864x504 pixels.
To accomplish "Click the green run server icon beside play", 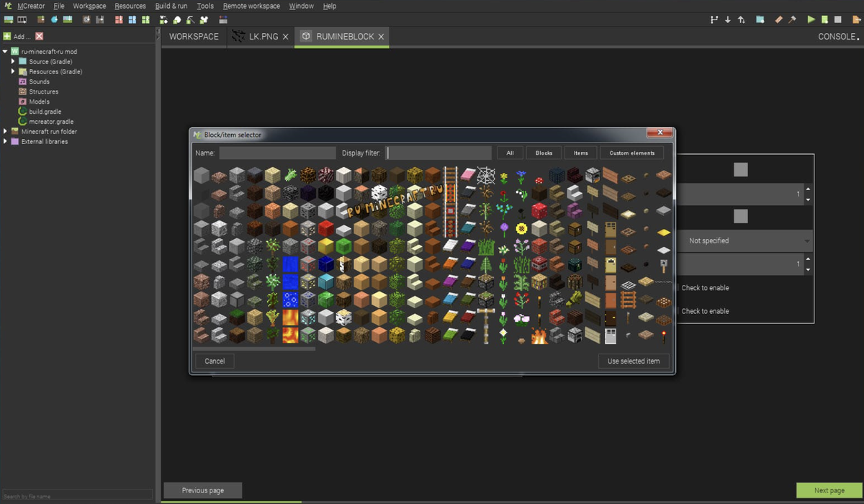I will tap(824, 19).
